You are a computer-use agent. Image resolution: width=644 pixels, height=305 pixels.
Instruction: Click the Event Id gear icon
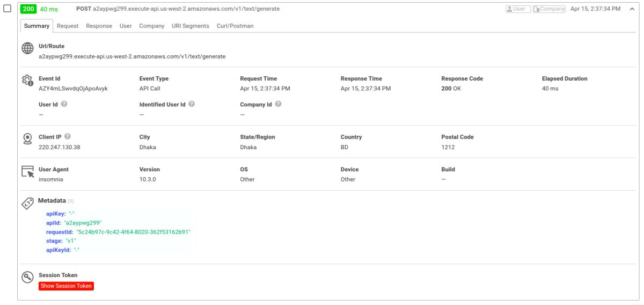27,81
